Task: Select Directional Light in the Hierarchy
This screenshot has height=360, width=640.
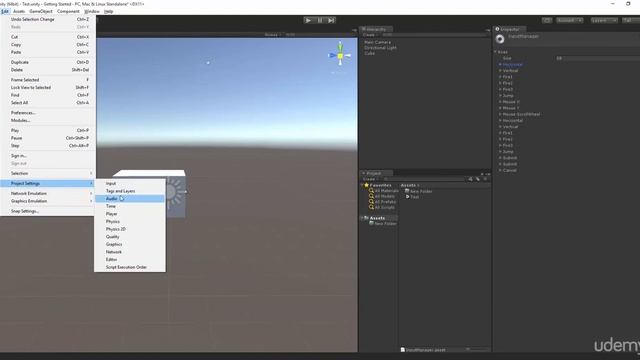Action: 380,48
